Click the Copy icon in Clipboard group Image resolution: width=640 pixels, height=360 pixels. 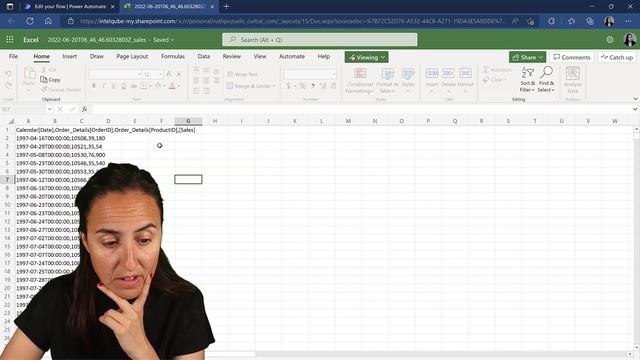click(44, 80)
